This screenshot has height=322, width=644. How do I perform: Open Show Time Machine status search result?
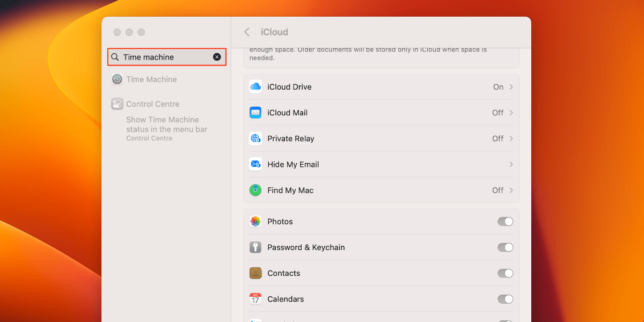pos(166,125)
